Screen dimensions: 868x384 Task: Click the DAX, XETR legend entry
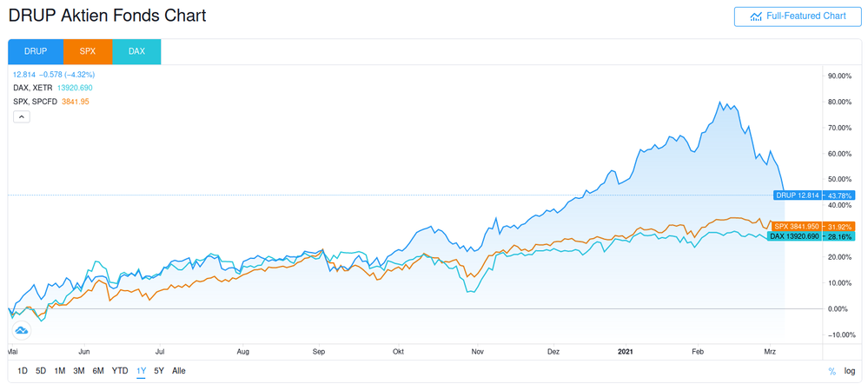pos(31,88)
